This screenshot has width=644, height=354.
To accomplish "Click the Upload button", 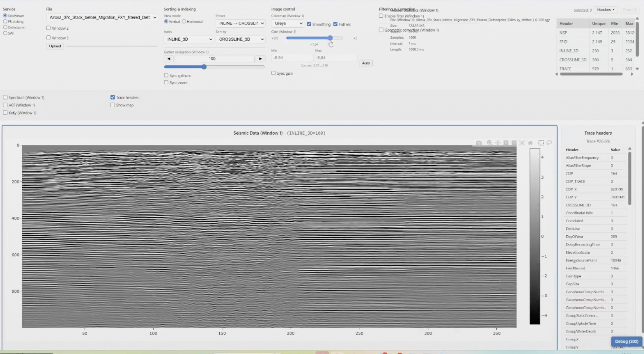I will pos(55,46).
